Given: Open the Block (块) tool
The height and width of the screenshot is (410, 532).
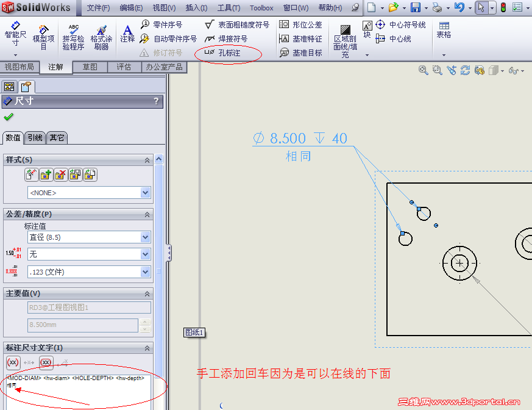Looking at the screenshot, I should (367, 29).
